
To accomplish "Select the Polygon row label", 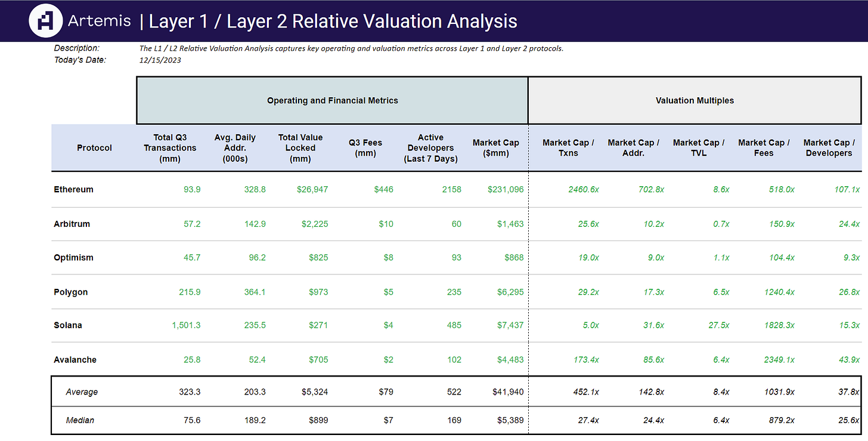I will click(x=70, y=292).
